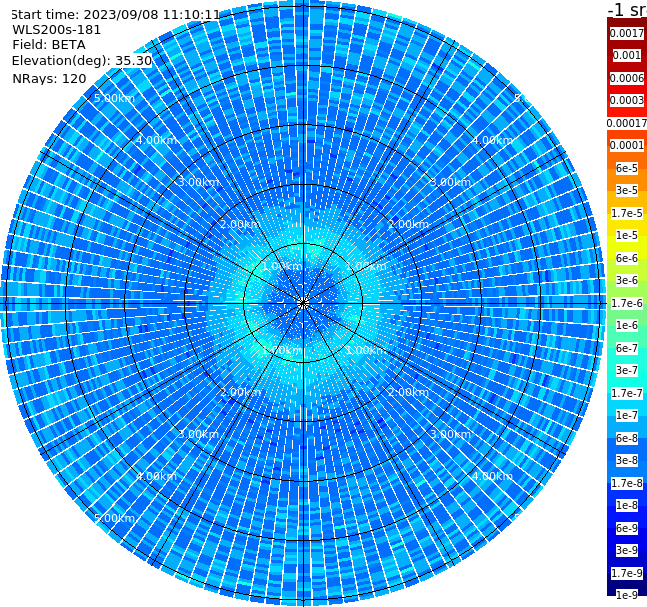The height and width of the screenshot is (607, 647).
Task: Click the Field: BETA label
Action: tap(49, 45)
